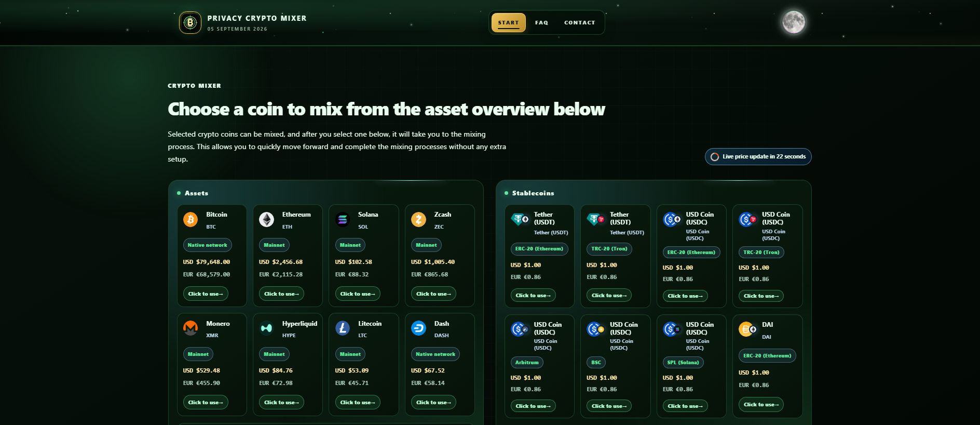Click the Solana price 'USD $102.58'
This screenshot has height=425, width=980.
click(x=353, y=262)
